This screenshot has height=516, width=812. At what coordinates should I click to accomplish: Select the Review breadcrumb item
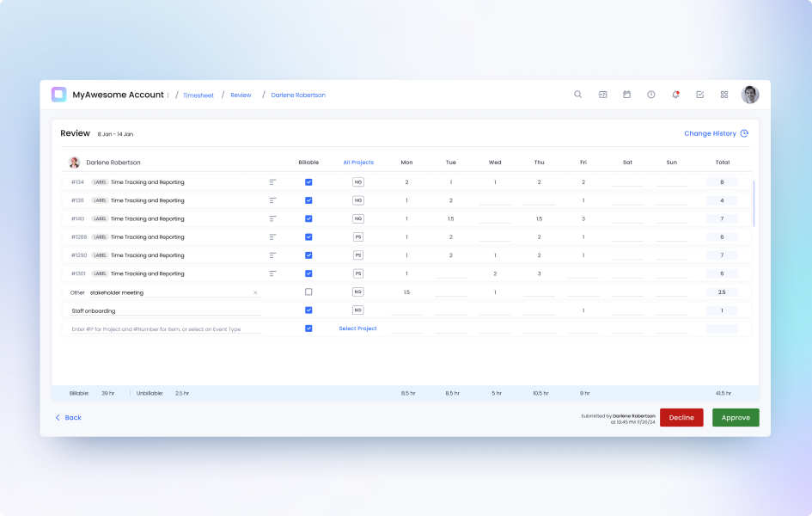click(x=241, y=95)
